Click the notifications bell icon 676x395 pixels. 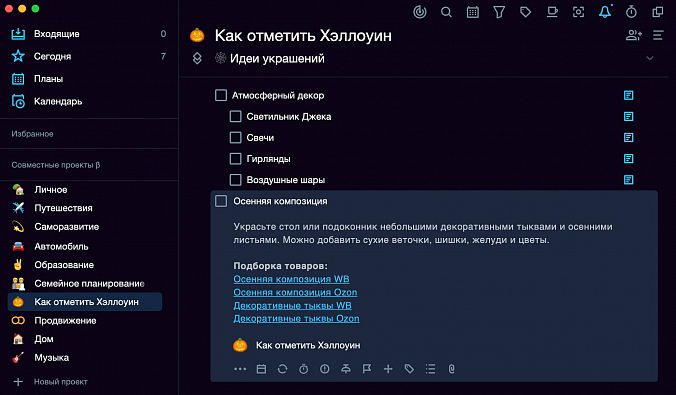point(605,12)
